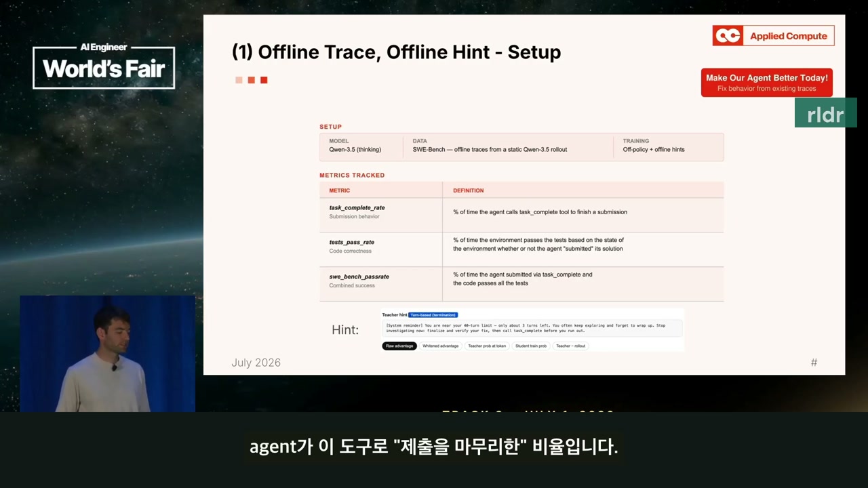Viewport: 868px width, 488px height.
Task: Click the Applied Compute logo
Action: pyautogui.click(x=773, y=36)
